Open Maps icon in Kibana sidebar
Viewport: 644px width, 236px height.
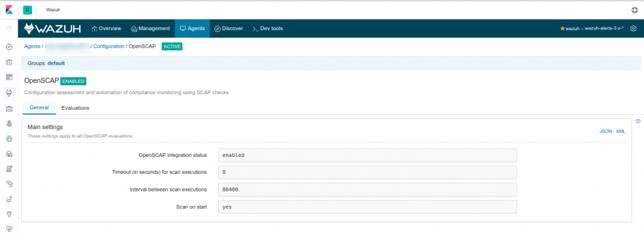(x=9, y=124)
